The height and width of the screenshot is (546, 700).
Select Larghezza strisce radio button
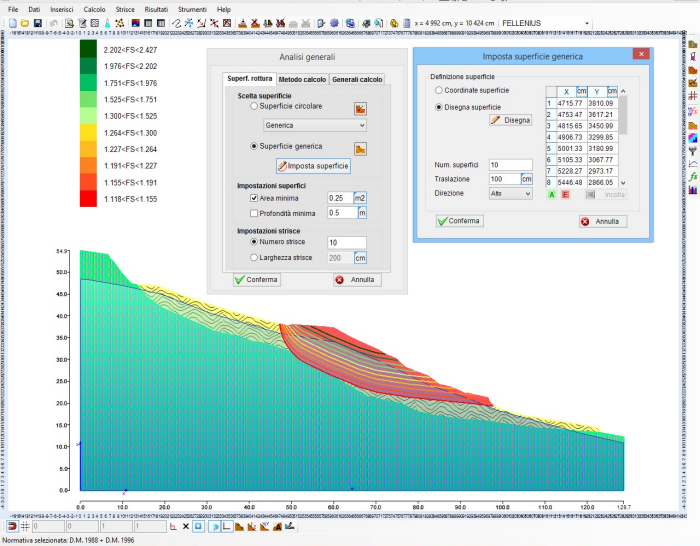click(254, 258)
